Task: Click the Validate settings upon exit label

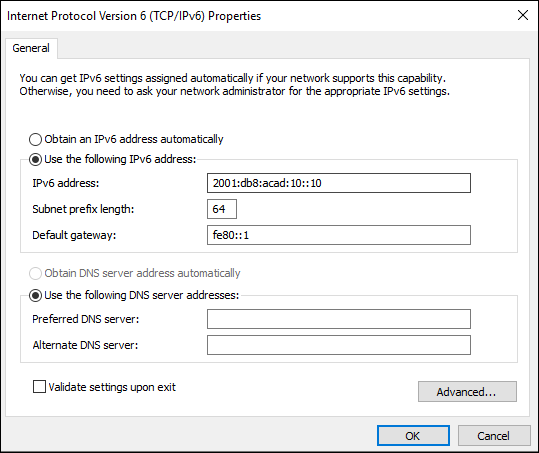Action: (112, 387)
